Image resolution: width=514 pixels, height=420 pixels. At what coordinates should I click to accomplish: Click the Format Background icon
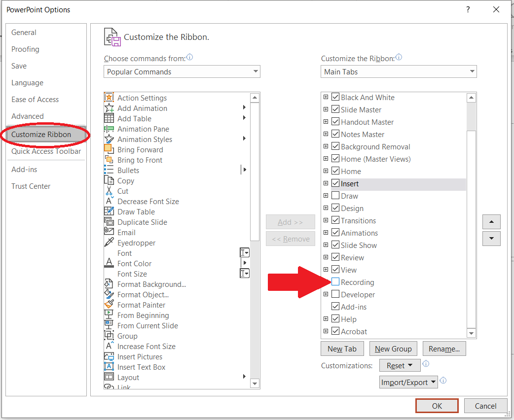[x=109, y=284]
